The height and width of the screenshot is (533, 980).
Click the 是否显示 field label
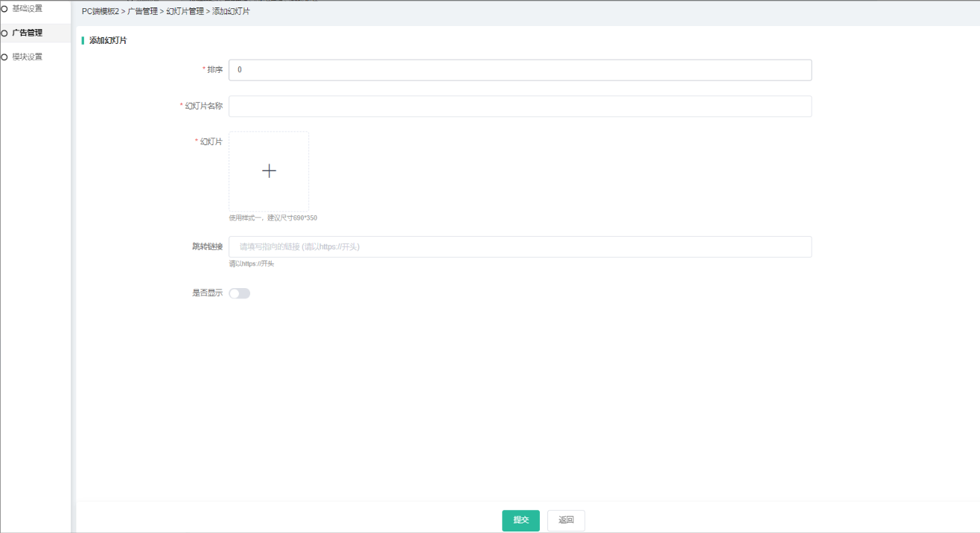207,293
